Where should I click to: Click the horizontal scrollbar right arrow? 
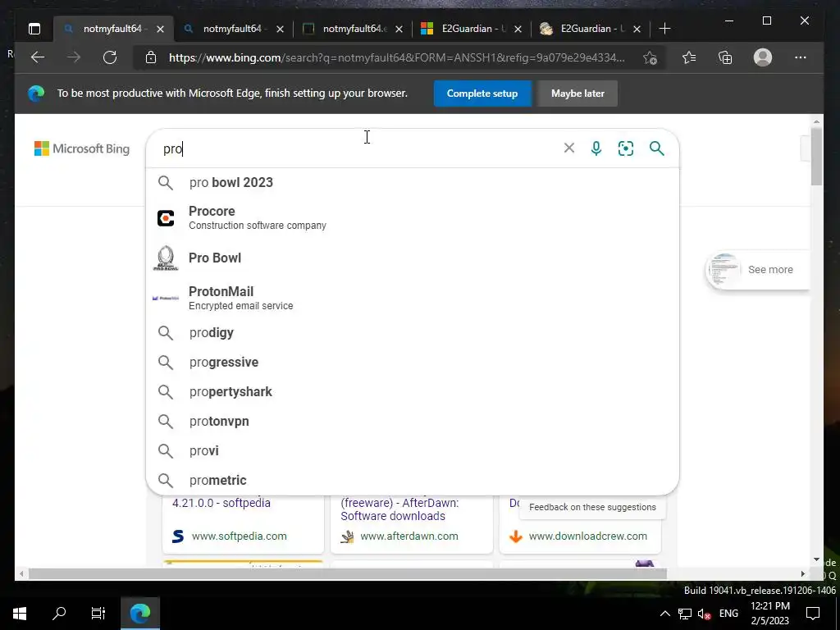point(803,573)
